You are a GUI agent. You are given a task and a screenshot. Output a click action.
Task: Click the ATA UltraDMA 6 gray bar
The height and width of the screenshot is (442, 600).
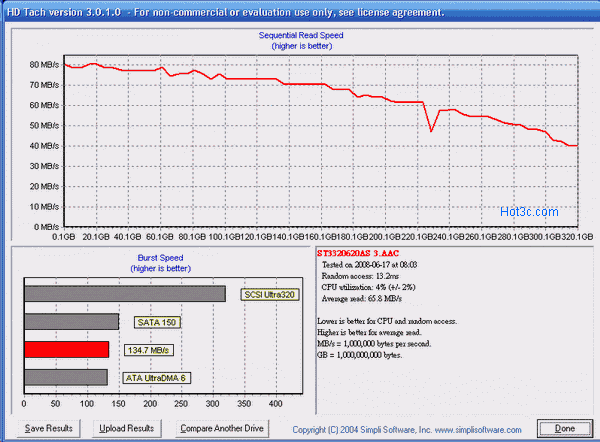[65, 377]
